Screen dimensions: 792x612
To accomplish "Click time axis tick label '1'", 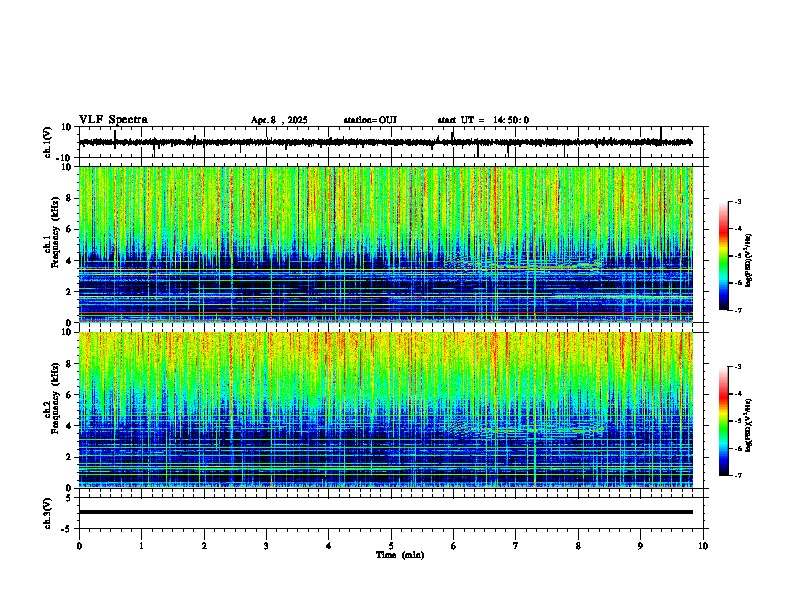I will [x=141, y=546].
